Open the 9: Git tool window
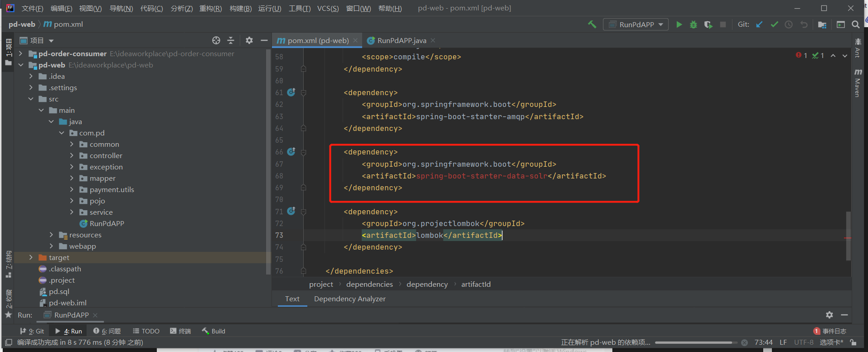Screen dimensions: 868x352 click(32, 331)
